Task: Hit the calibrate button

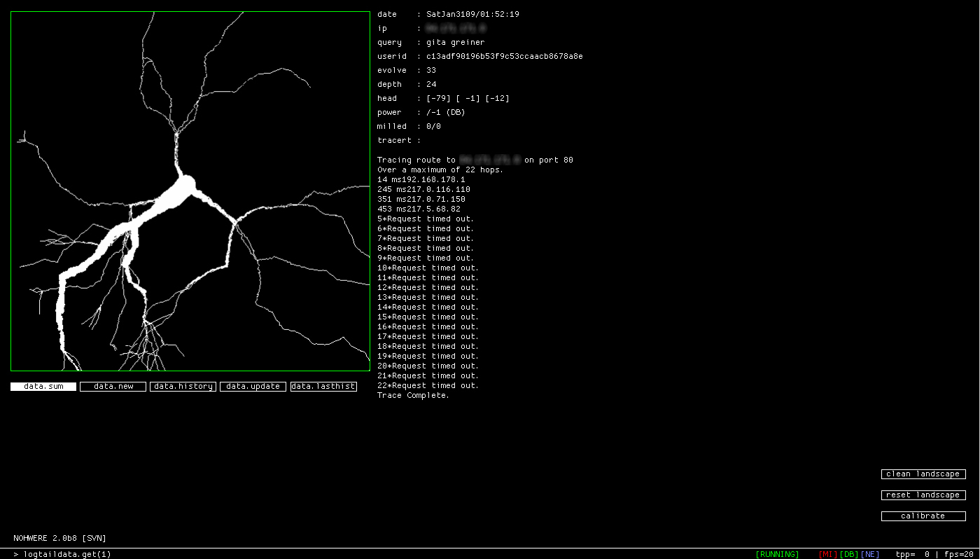Action: pos(923,516)
